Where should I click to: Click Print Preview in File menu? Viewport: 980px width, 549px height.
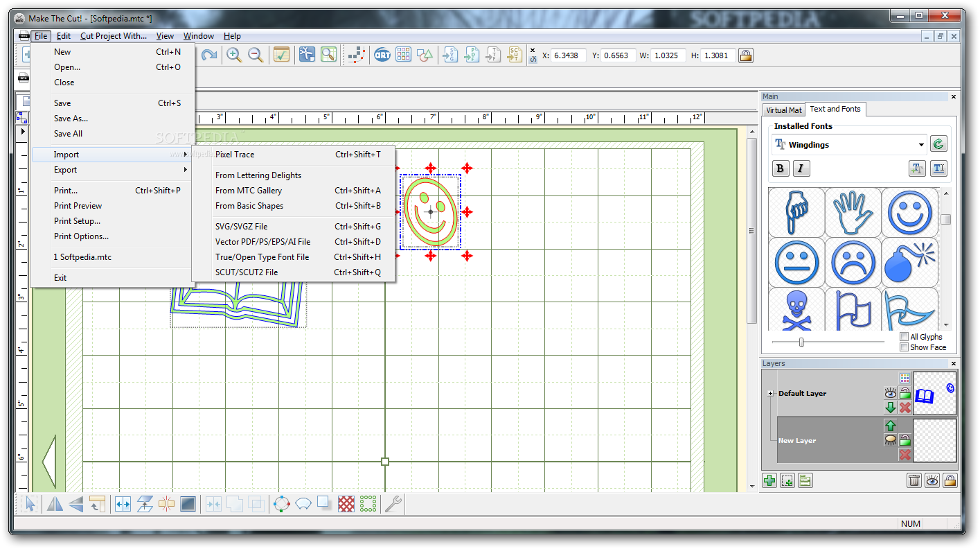tap(113, 206)
